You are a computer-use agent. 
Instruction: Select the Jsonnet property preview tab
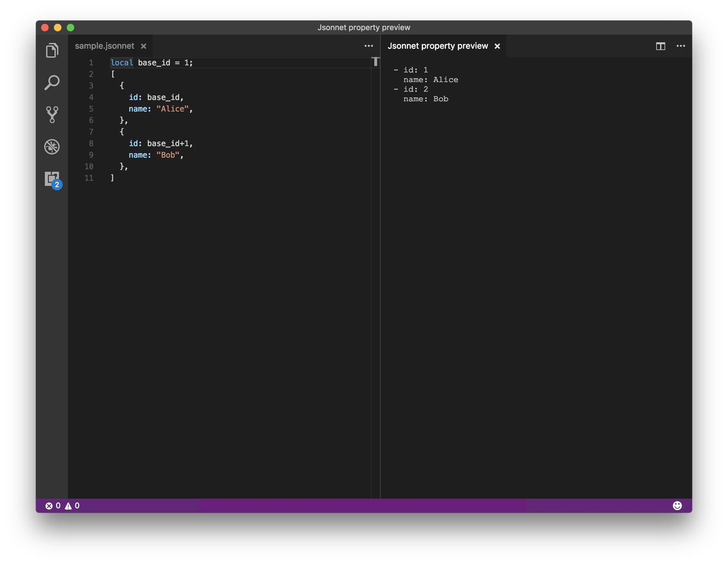click(437, 46)
